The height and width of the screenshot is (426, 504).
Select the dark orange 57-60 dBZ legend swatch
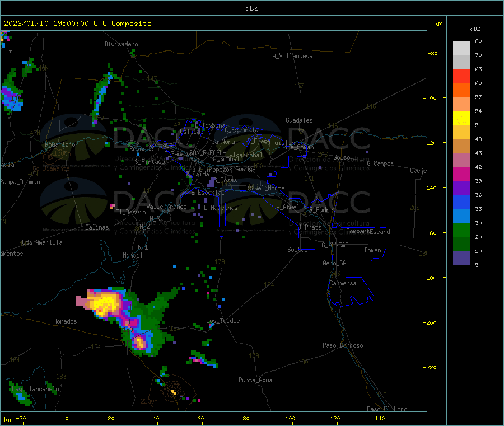tap(461, 90)
